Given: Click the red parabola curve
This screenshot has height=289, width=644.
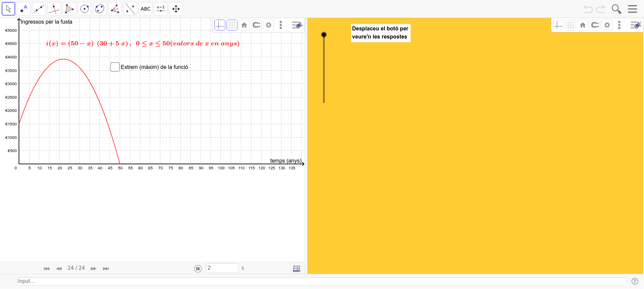Looking at the screenshot, I should 63,59.
